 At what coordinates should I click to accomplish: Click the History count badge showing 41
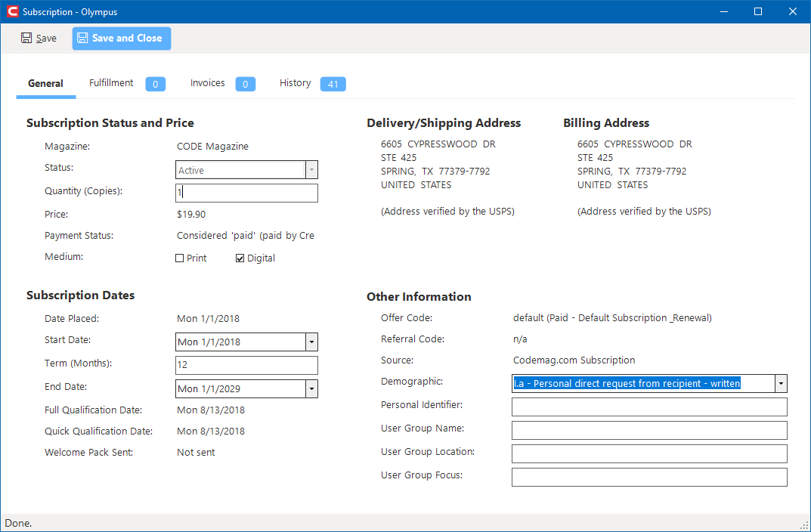click(x=333, y=84)
